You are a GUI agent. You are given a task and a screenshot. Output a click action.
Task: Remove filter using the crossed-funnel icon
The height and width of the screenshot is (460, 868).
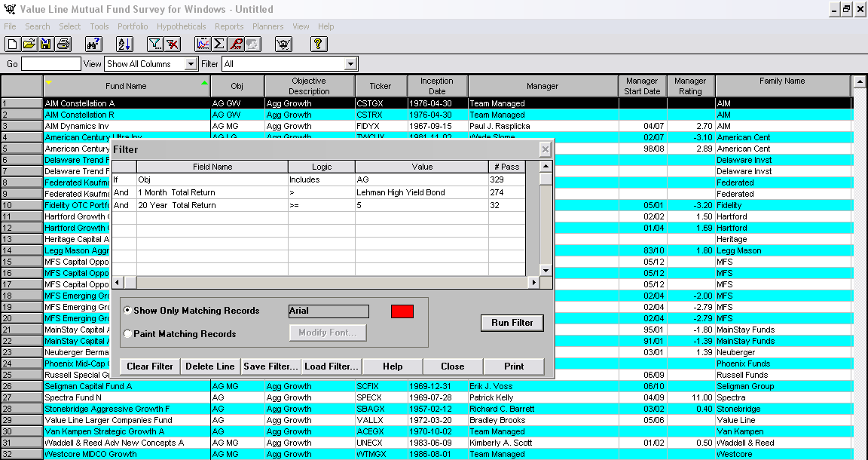173,44
